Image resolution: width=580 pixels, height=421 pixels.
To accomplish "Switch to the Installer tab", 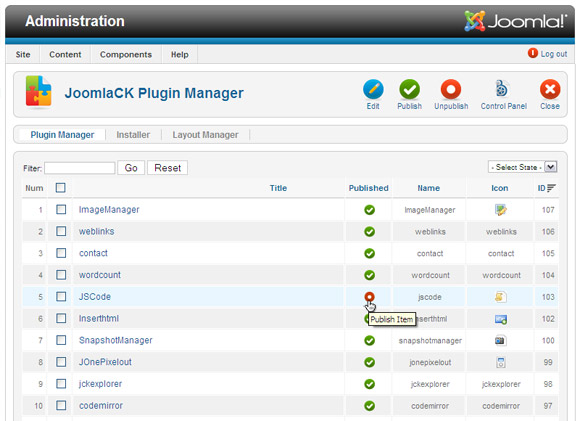I will pyautogui.click(x=133, y=135).
